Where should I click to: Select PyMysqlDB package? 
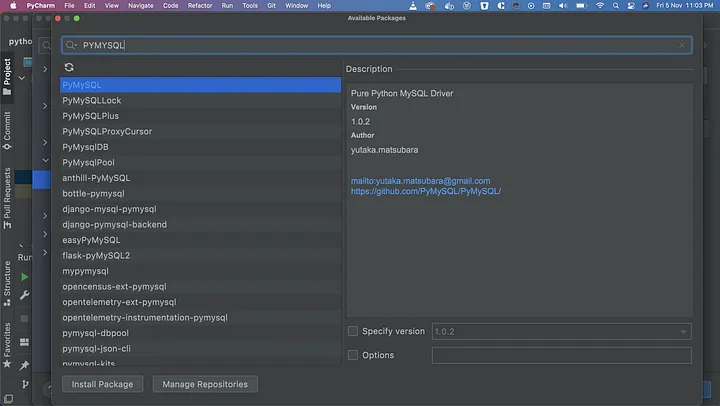pos(200,147)
